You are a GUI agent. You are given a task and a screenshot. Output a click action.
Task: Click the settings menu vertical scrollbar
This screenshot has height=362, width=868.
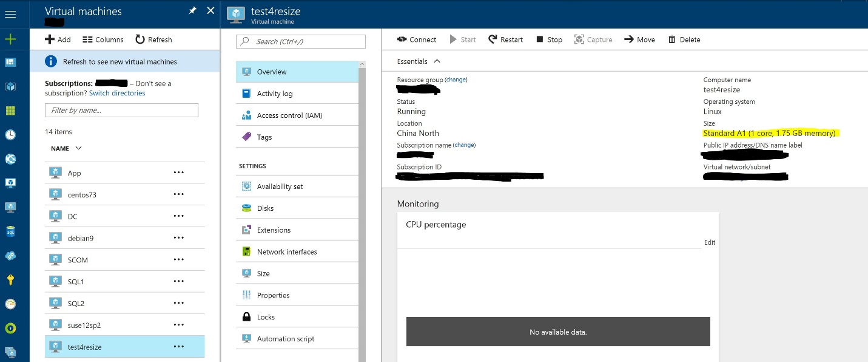[x=362, y=213]
